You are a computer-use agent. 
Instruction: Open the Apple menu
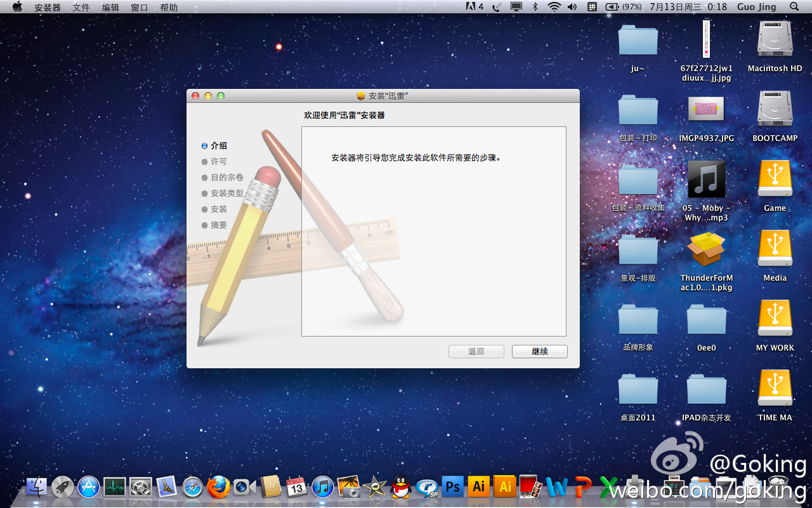tap(17, 7)
